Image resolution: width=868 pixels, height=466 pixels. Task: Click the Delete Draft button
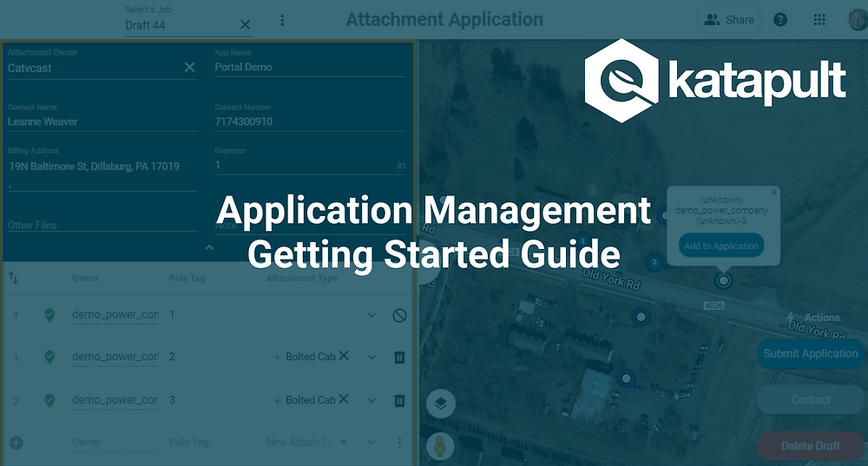point(811,446)
